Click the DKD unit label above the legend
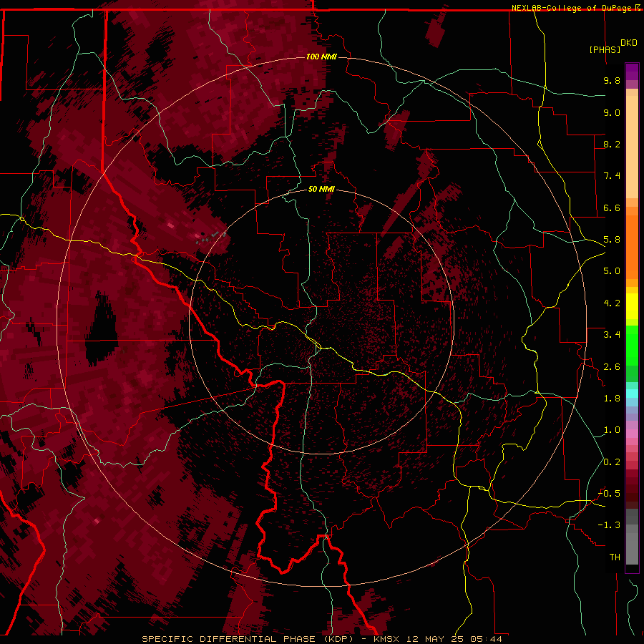 (629, 43)
